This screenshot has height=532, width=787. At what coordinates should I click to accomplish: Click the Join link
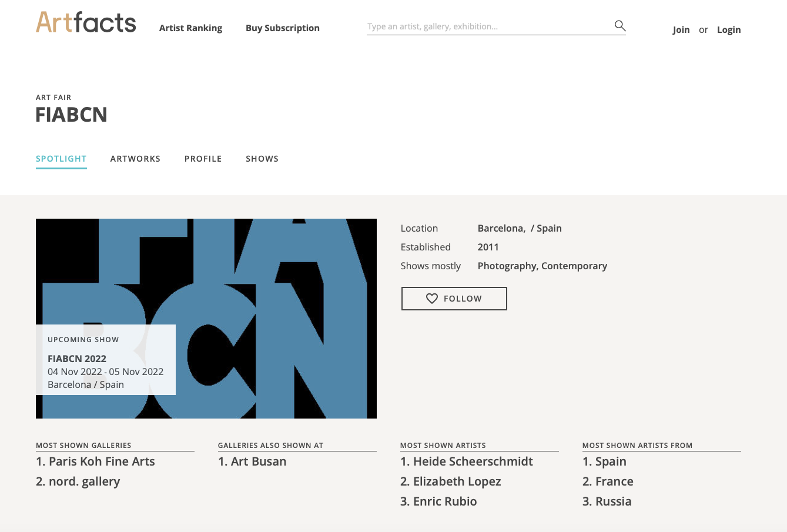pyautogui.click(x=681, y=29)
